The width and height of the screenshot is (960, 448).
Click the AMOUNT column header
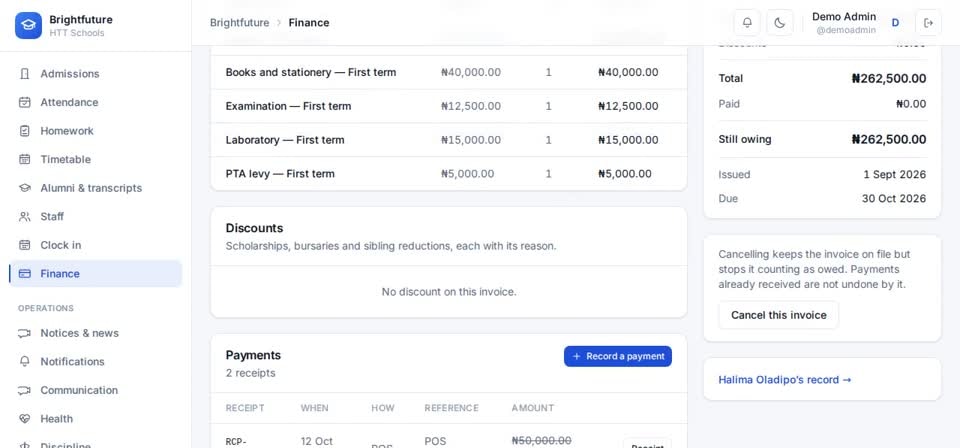(533, 408)
